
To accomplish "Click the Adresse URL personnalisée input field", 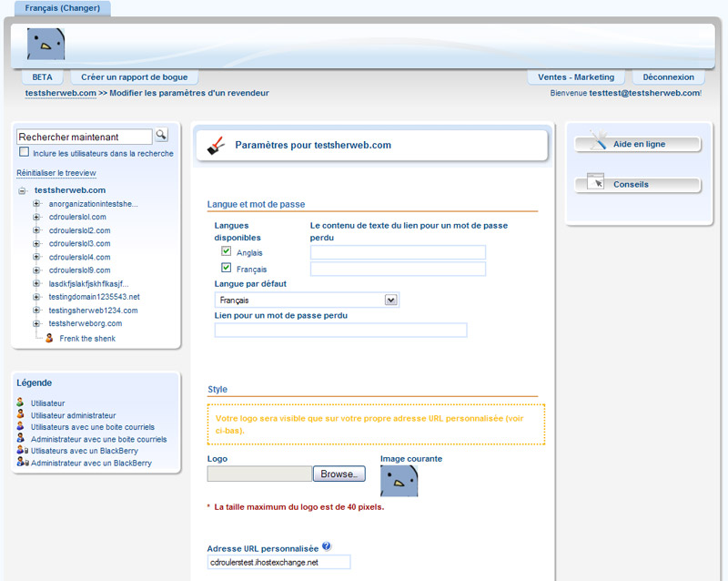I will [278, 562].
